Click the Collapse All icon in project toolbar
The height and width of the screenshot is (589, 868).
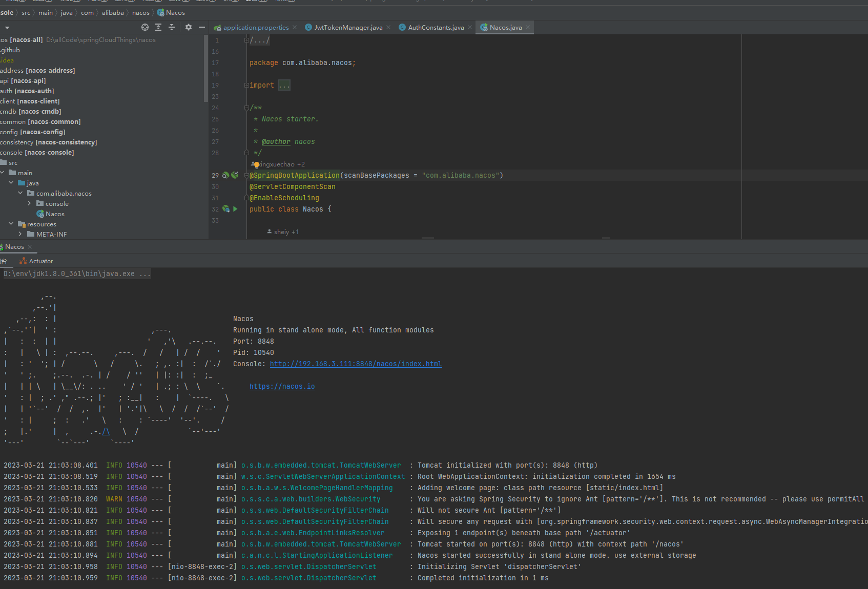(172, 27)
